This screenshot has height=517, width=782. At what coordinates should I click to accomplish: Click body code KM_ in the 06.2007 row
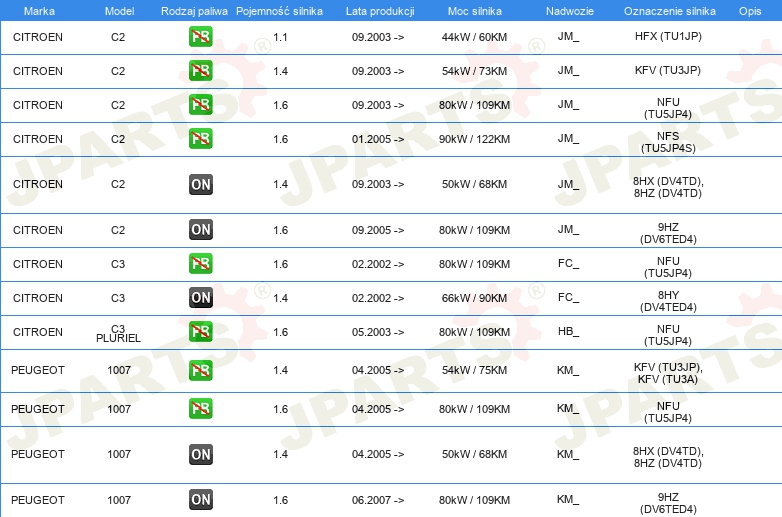pos(568,500)
